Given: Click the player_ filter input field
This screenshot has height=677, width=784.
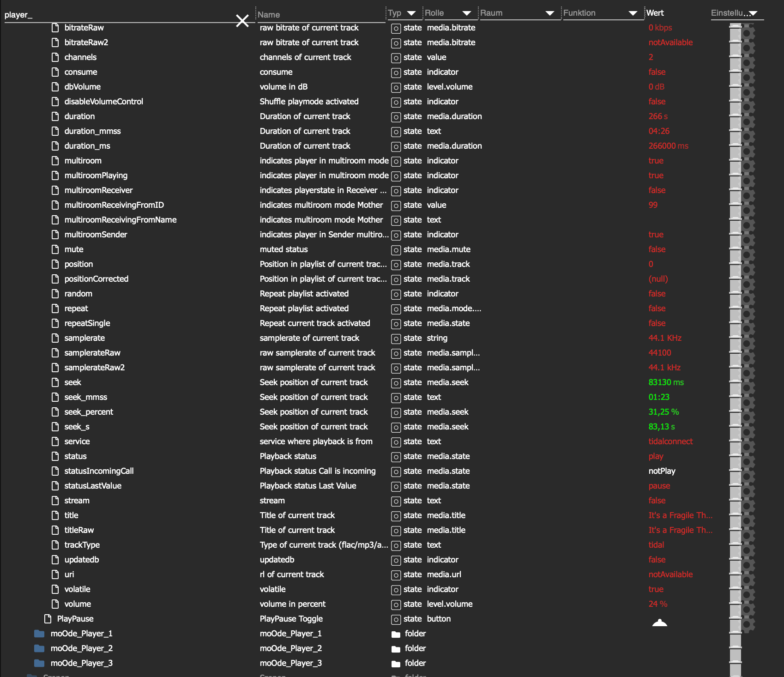Looking at the screenshot, I should click(x=119, y=15).
